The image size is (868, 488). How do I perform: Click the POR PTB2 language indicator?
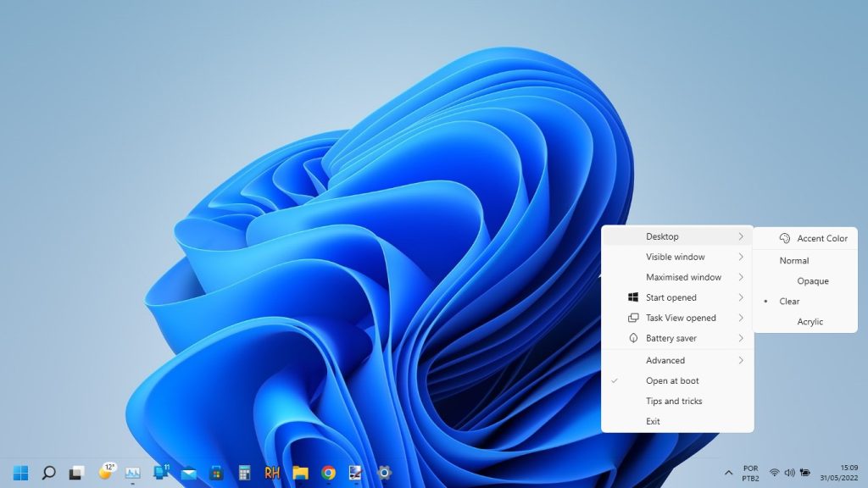point(751,472)
